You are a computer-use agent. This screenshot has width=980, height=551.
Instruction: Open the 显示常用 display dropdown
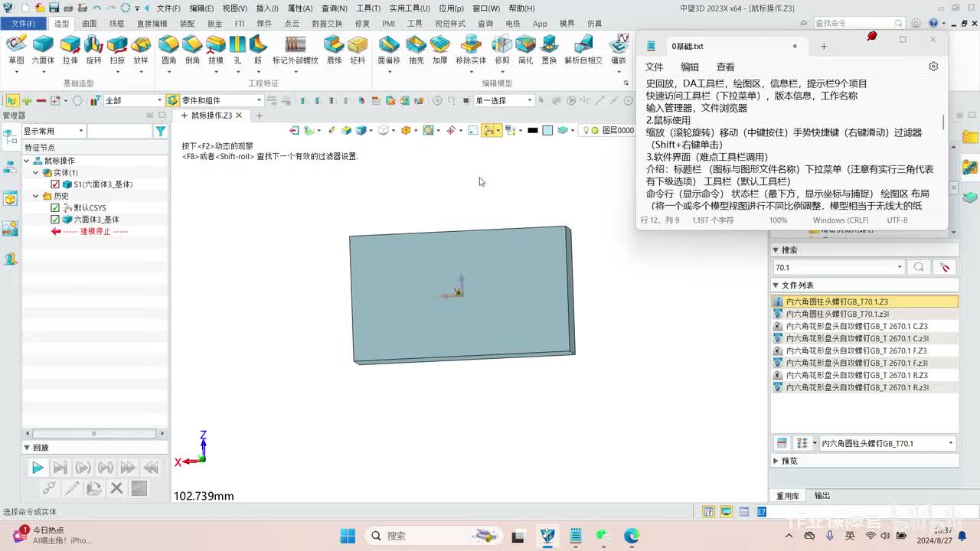coord(53,132)
